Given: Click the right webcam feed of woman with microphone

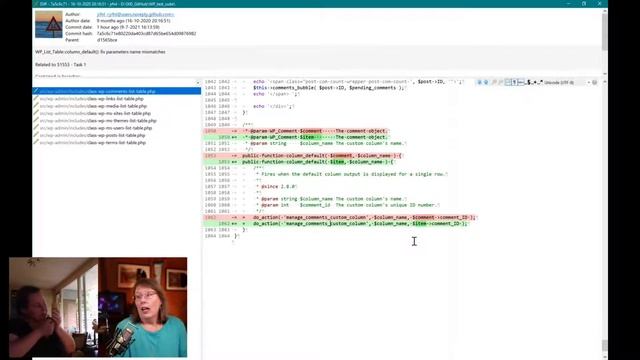Looking at the screenshot, I should (x=142, y=307).
